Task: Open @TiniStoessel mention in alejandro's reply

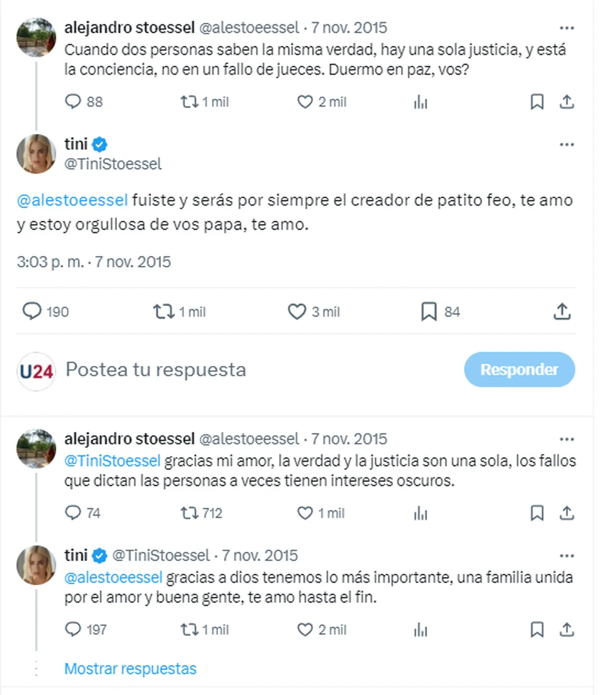Action: (x=112, y=461)
